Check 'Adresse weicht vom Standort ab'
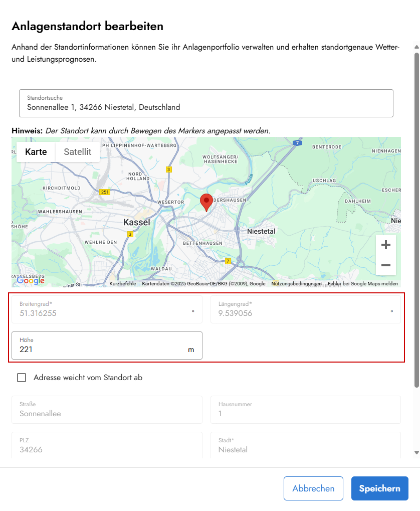 coord(22,378)
